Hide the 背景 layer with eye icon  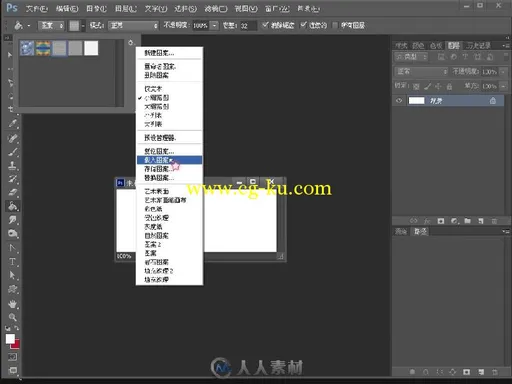[x=399, y=101]
